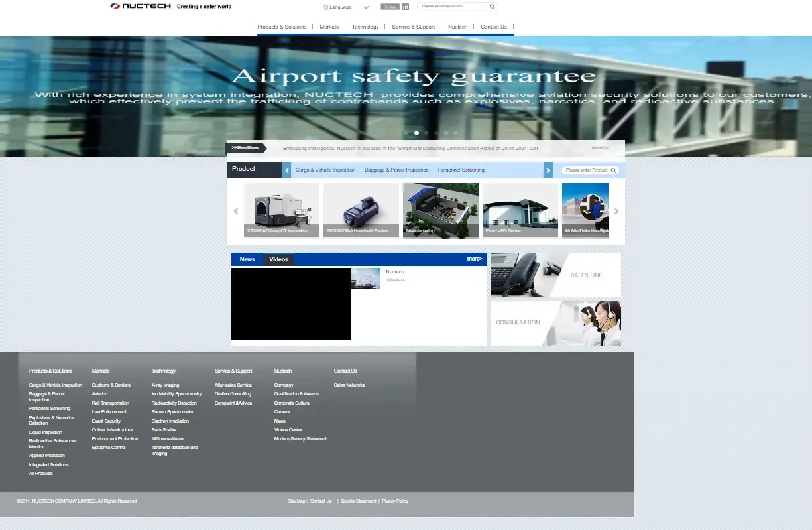Open footer link X-ray Imaging
This screenshot has height=530, width=812.
[166, 385]
